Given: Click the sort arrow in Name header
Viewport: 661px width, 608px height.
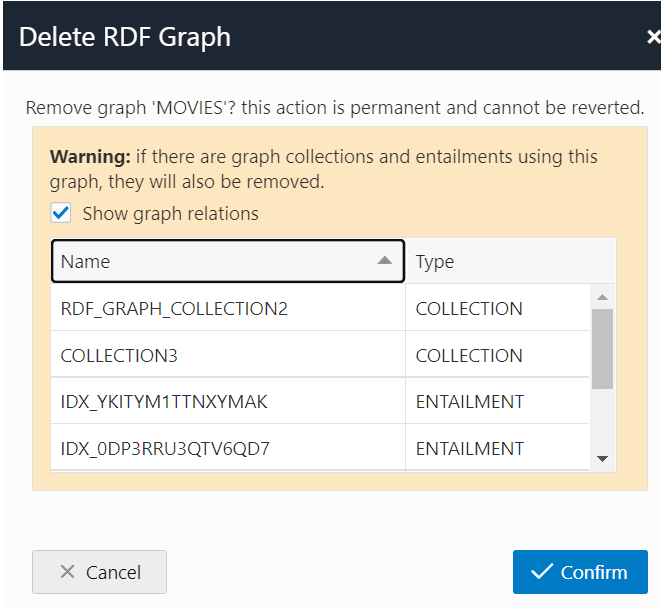Looking at the screenshot, I should click(x=384, y=261).
